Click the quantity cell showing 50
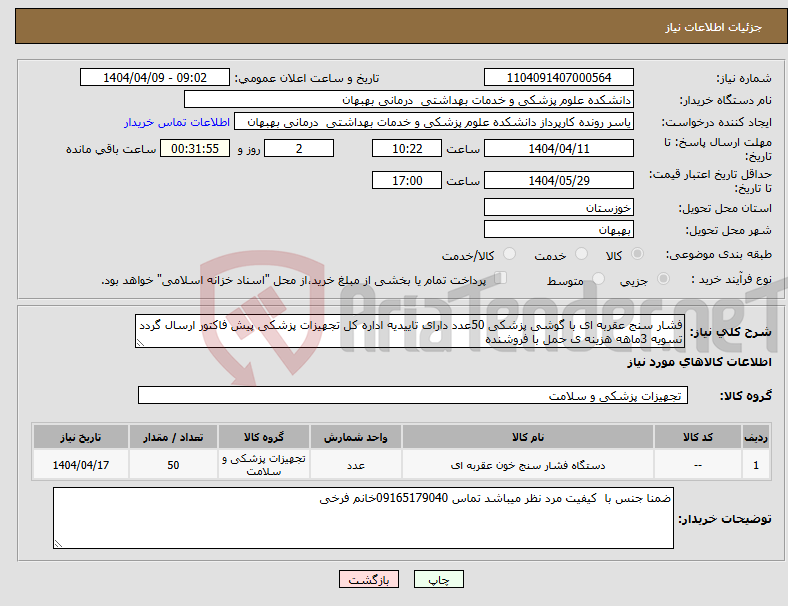The image size is (788, 606). point(173,465)
